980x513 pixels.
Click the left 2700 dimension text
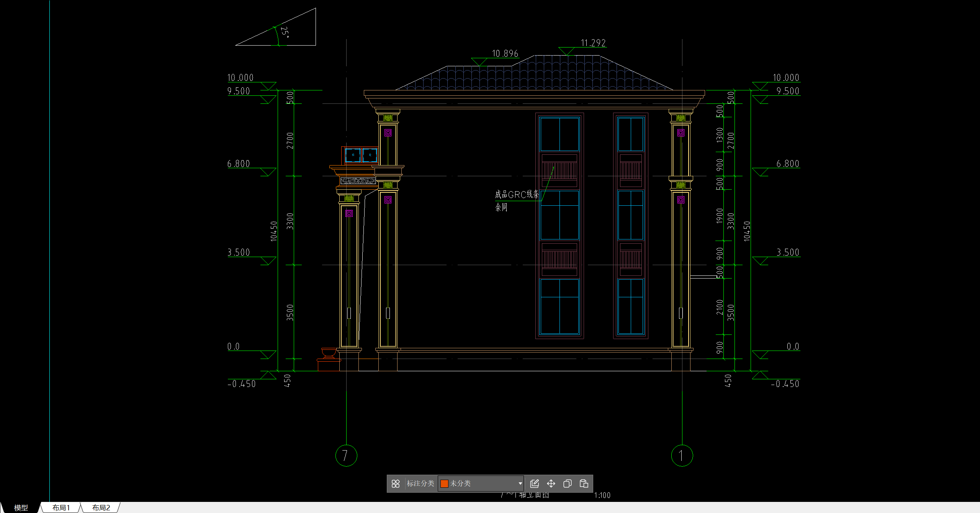[x=290, y=141]
